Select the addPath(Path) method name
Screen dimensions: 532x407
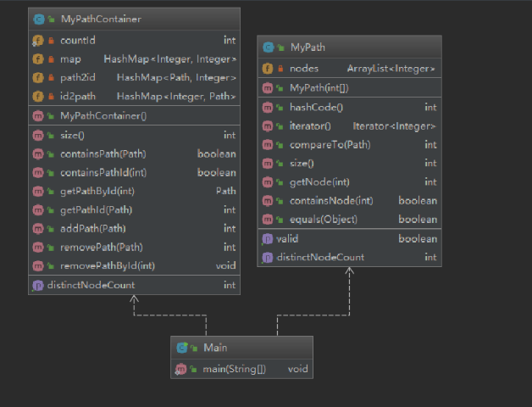93,228
